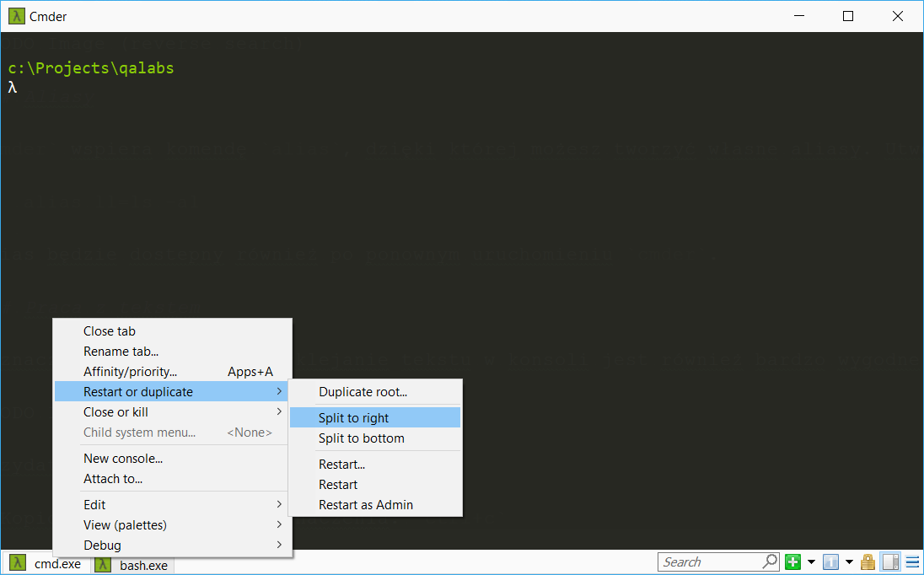Click the green new console plus icon
924x575 pixels.
[792, 562]
